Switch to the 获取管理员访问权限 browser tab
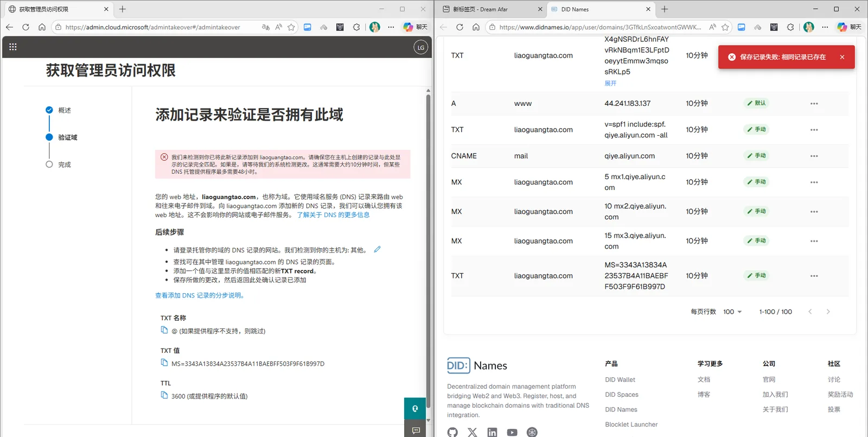The height and width of the screenshot is (437, 868). coord(58,9)
